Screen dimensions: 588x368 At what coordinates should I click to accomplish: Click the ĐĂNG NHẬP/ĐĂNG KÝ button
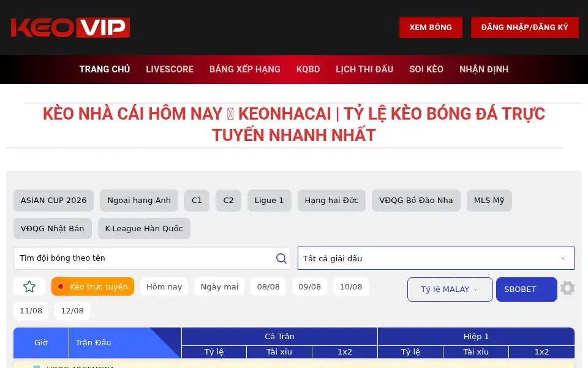pyautogui.click(x=525, y=28)
